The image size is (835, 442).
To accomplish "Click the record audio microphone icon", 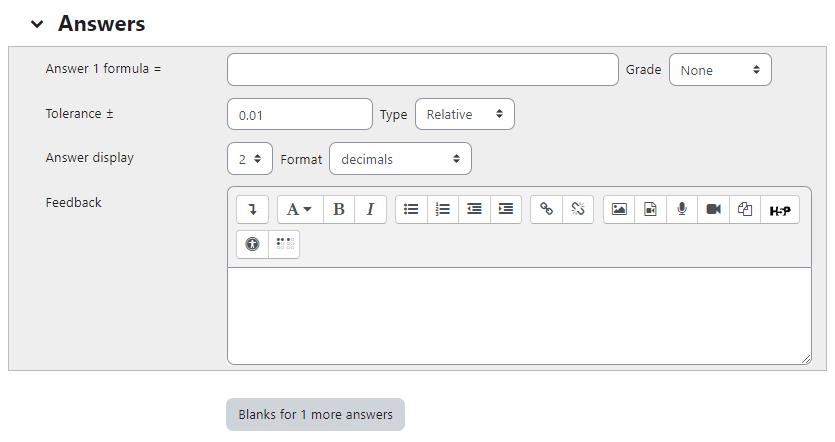I will 681,209.
